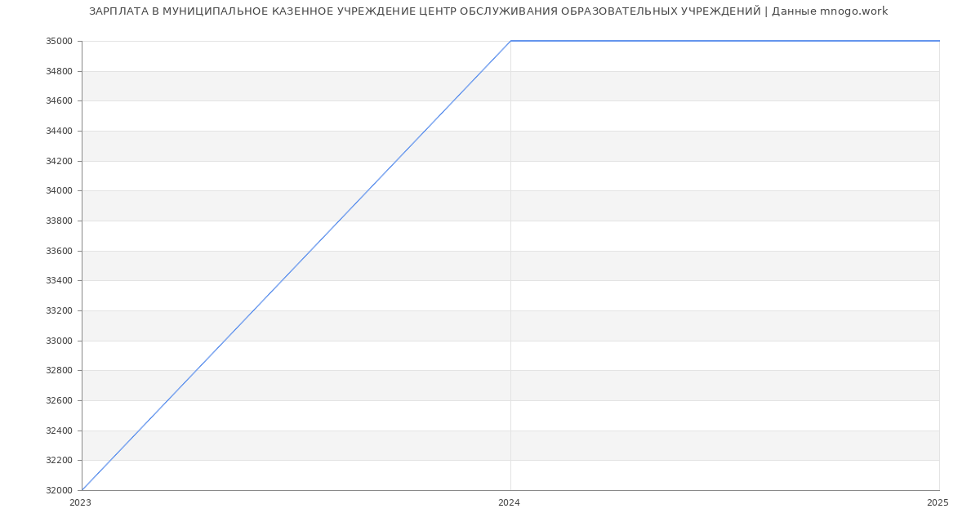Click the 33400 y-axis label

click(59, 281)
